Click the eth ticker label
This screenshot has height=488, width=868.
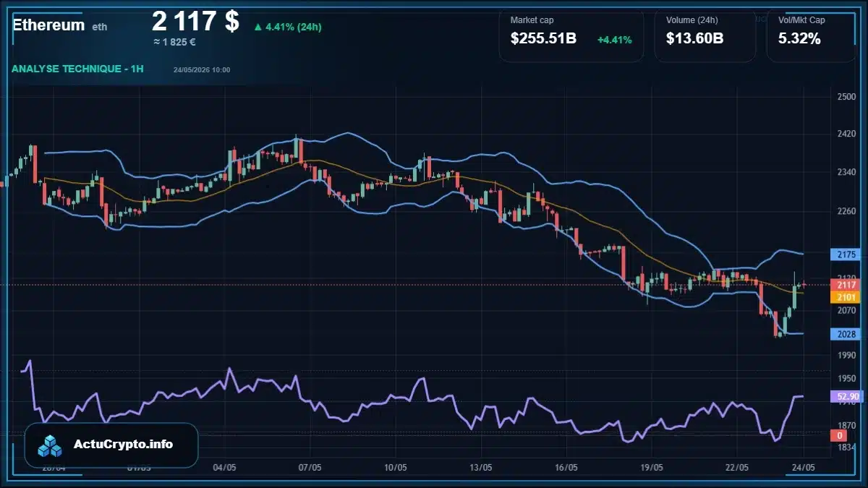[x=100, y=27]
